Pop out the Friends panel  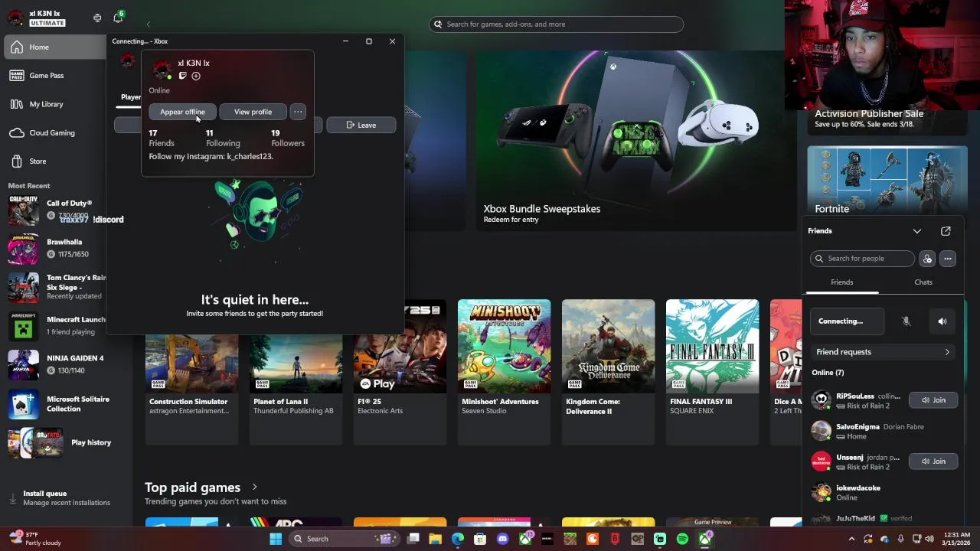coord(946,231)
